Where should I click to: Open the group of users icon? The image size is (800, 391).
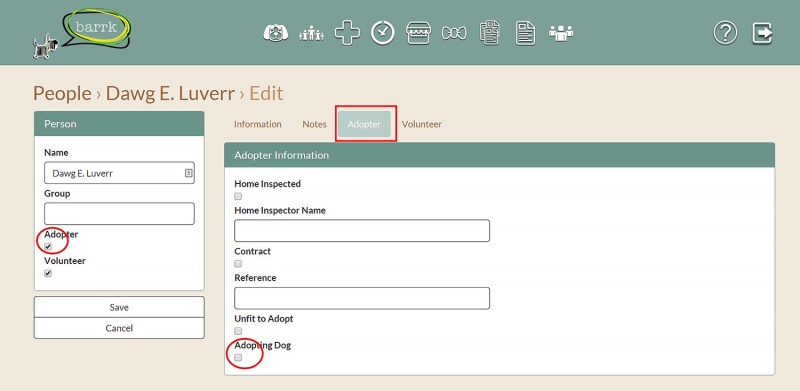[x=561, y=34]
